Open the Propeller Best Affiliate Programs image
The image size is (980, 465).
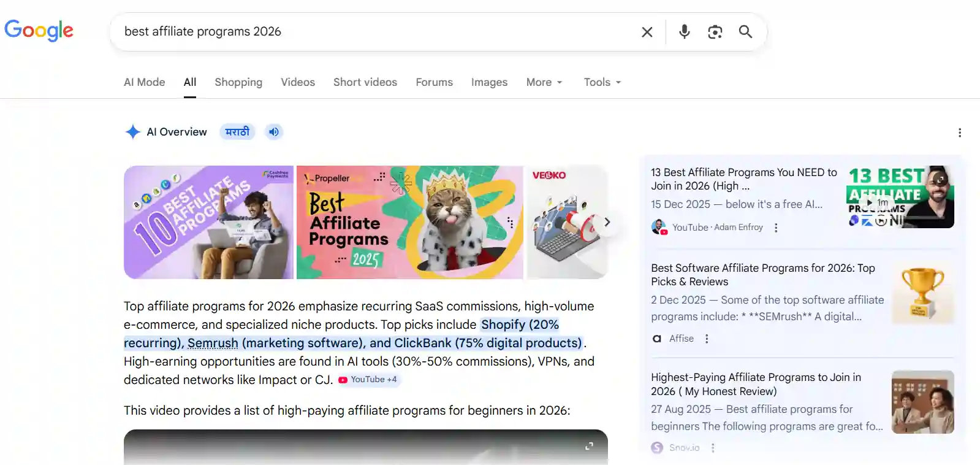[x=409, y=222]
